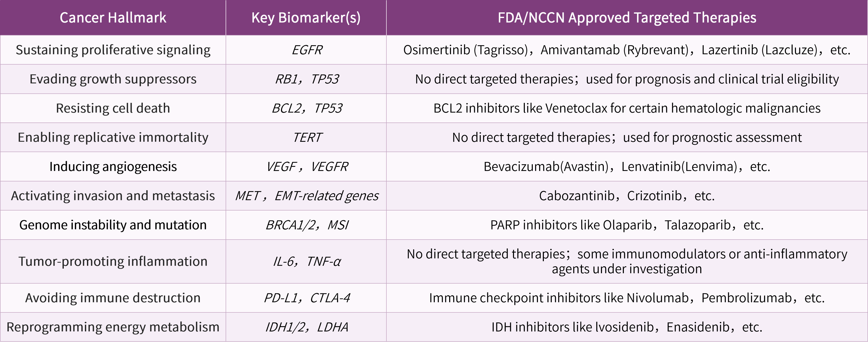The width and height of the screenshot is (868, 342).
Task: Click the TERT biomarker cell
Action: pyautogui.click(x=306, y=137)
